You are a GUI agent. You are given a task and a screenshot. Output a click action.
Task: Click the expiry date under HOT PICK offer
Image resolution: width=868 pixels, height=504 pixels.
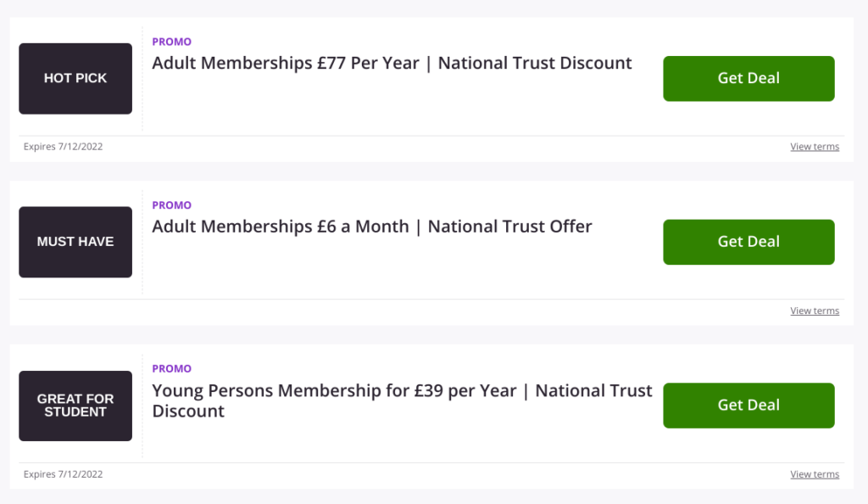[63, 147]
